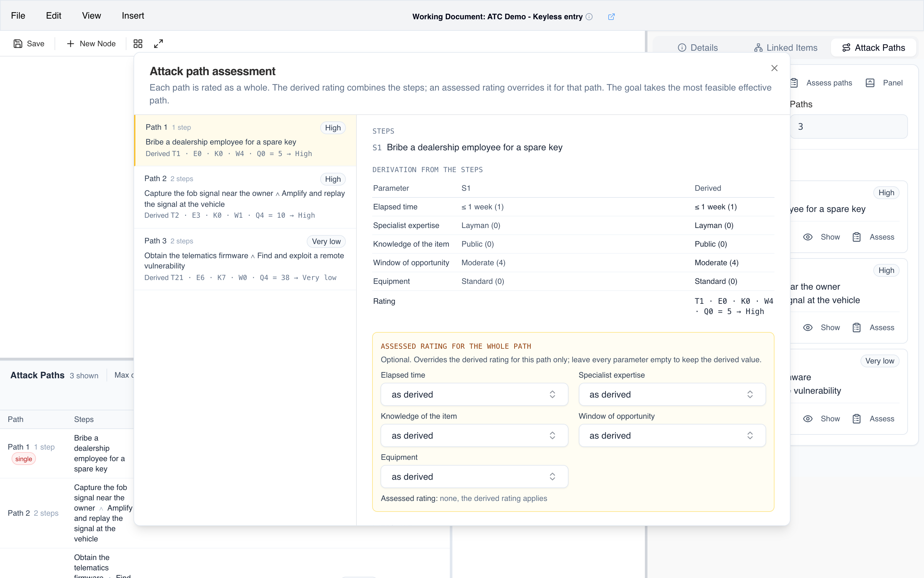Open the Elapsed time assessed dropdown
Screen dimensions: 924x578
(474, 394)
